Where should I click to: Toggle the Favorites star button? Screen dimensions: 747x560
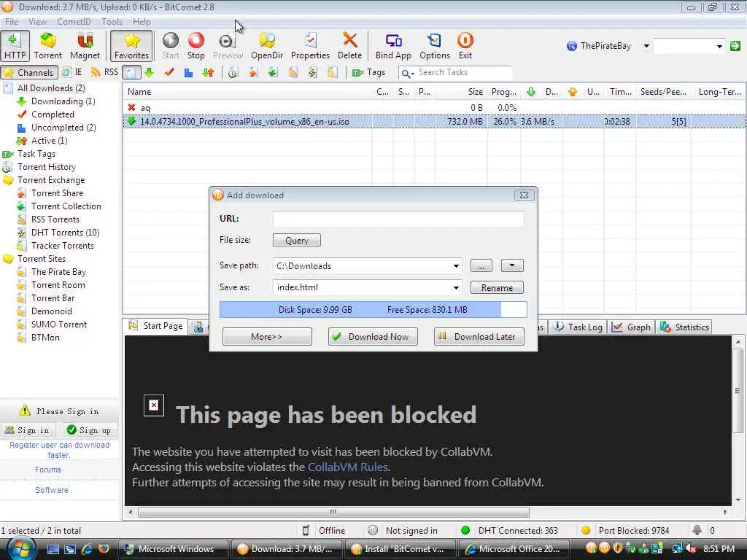131,46
